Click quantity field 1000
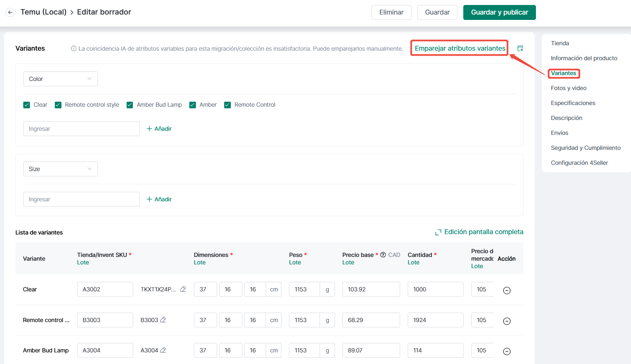Screen dimensions: 631x364 (435, 289)
